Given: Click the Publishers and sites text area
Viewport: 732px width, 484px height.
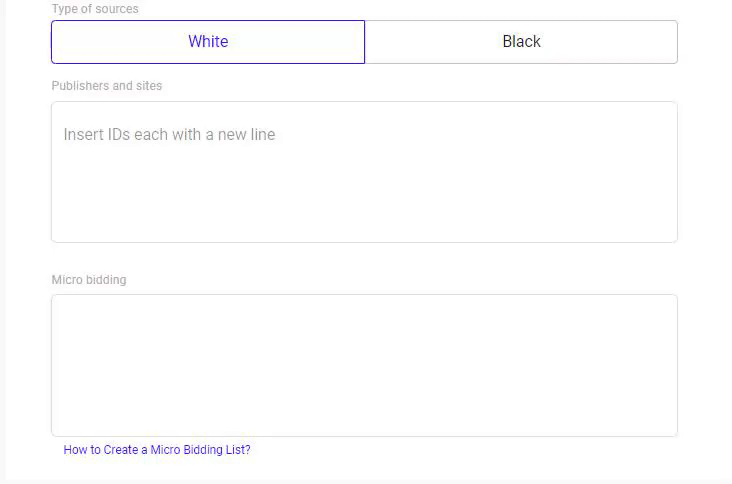Looking at the screenshot, I should coord(364,172).
